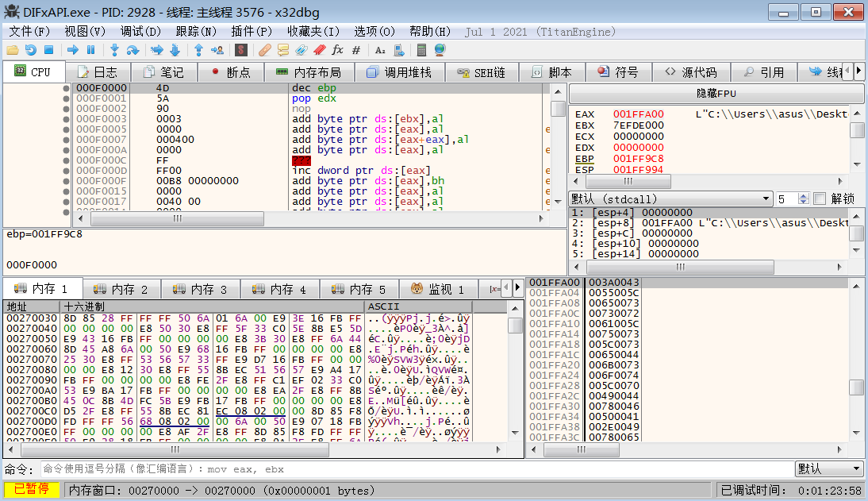The image size is (868, 501).
Task: Stop debugging with the blue square icon
Action: [x=48, y=50]
